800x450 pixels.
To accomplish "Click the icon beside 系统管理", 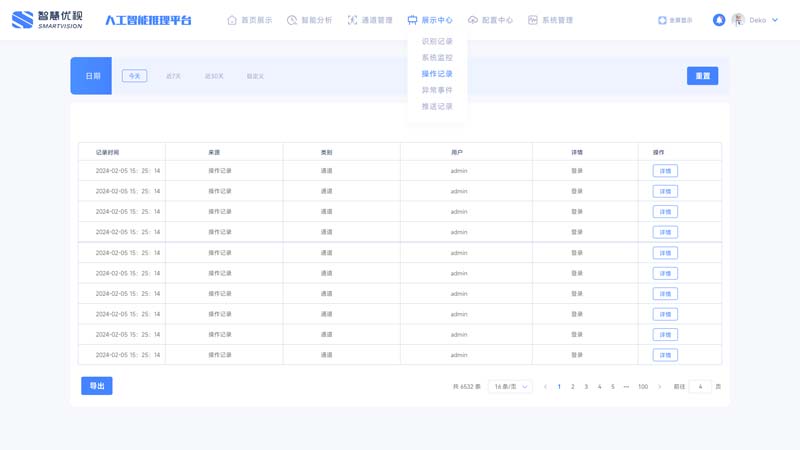I will pos(533,20).
